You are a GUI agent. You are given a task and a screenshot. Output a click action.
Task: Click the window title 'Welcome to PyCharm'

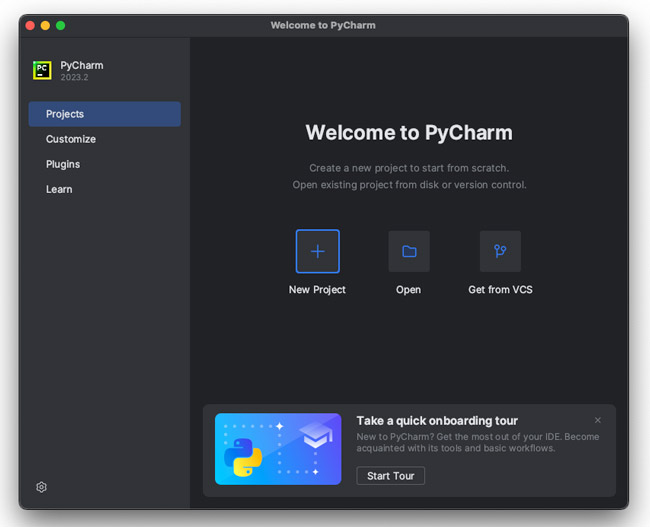323,25
